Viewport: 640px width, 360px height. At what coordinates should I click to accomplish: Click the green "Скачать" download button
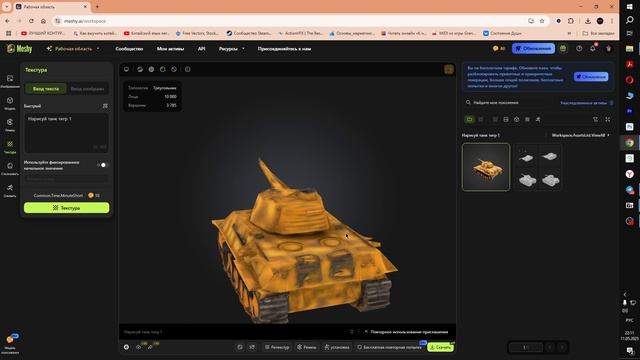pos(440,347)
